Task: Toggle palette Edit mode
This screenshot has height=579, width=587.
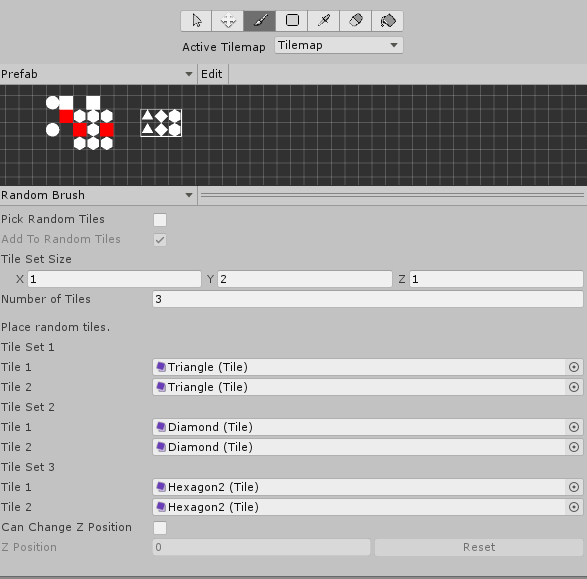Action: click(x=212, y=74)
